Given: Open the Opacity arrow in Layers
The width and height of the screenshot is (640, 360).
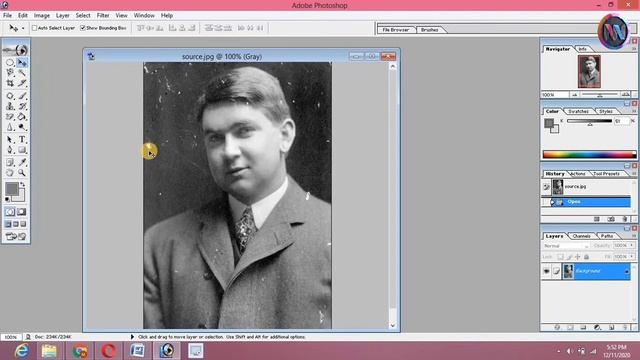Looking at the screenshot, I should click(x=632, y=245).
